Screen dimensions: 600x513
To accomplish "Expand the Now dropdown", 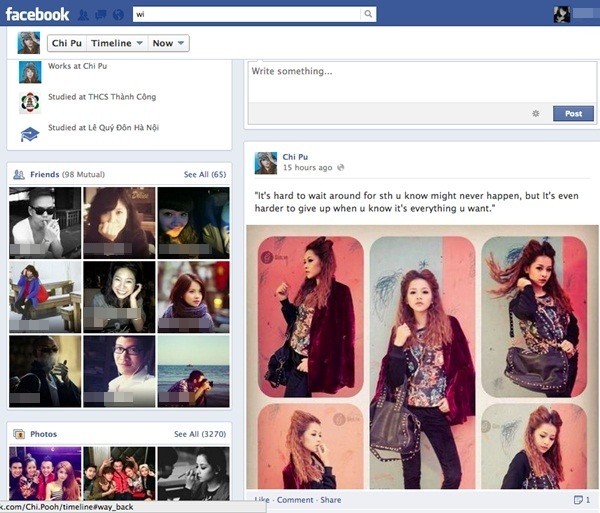I will click(168, 43).
